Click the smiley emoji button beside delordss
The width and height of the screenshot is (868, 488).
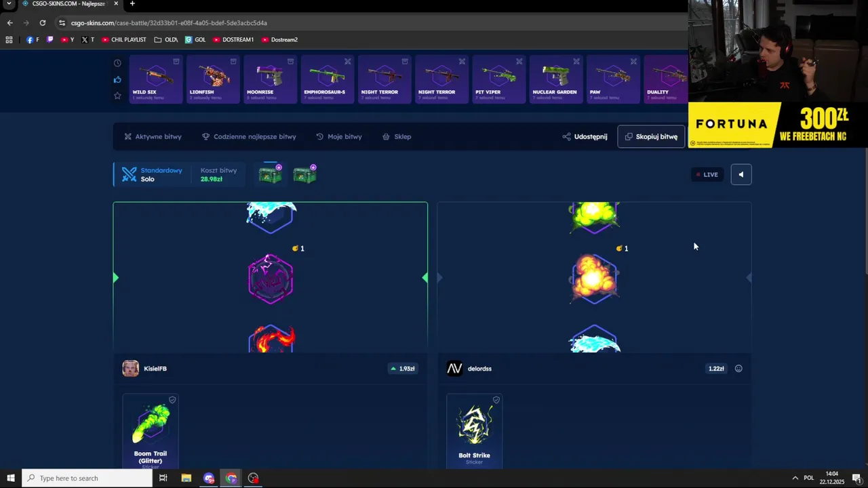click(x=738, y=369)
